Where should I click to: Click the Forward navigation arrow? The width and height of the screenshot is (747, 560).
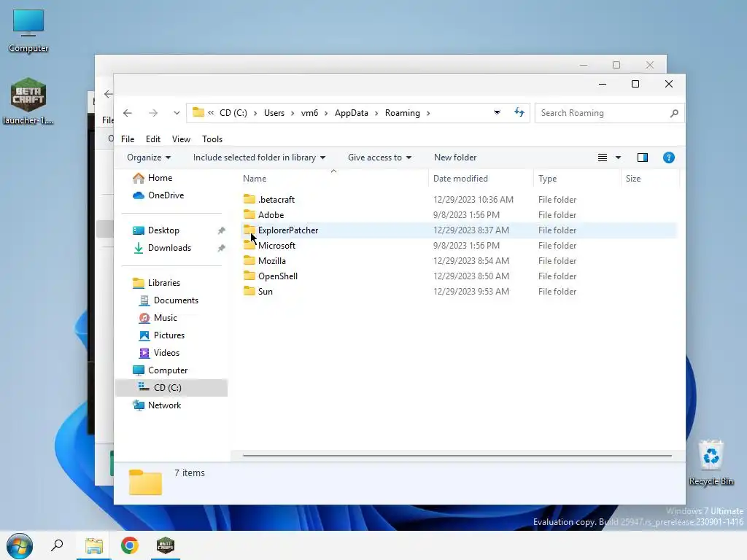(153, 113)
